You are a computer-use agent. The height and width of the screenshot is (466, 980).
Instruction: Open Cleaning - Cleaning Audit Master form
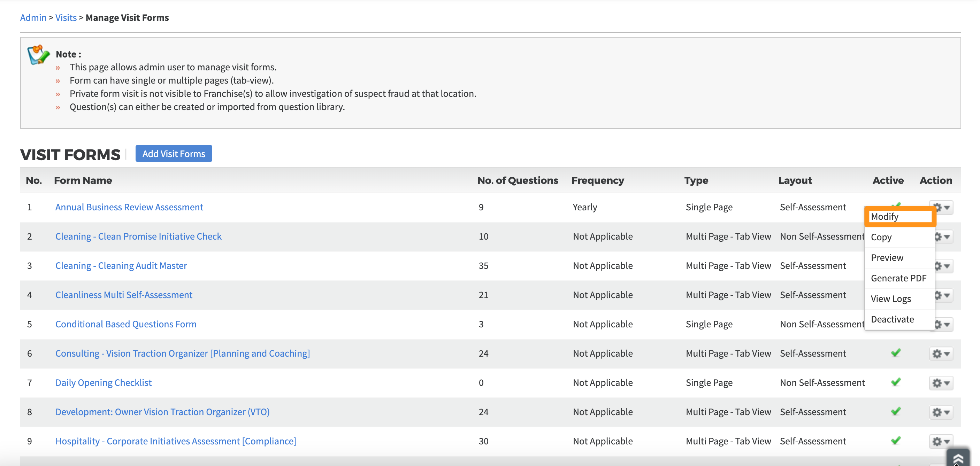pos(121,266)
